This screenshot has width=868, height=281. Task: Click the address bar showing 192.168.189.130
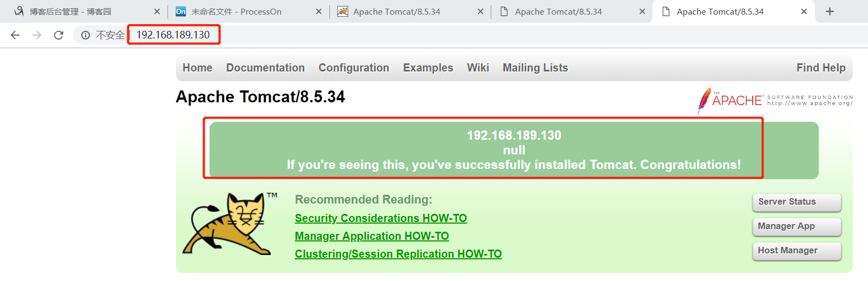click(x=173, y=35)
